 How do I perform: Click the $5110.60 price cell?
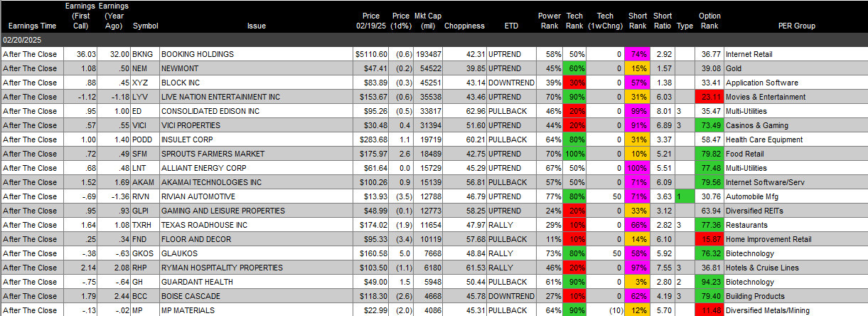371,54
